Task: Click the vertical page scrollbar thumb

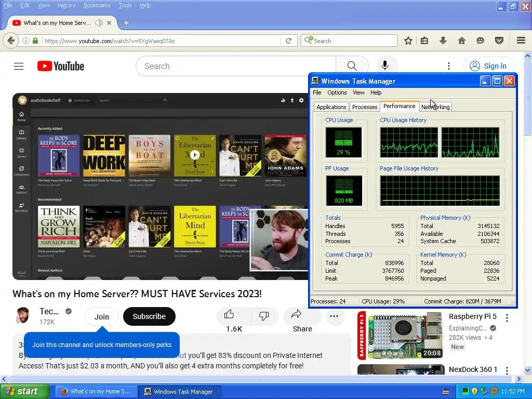Action: (528, 98)
